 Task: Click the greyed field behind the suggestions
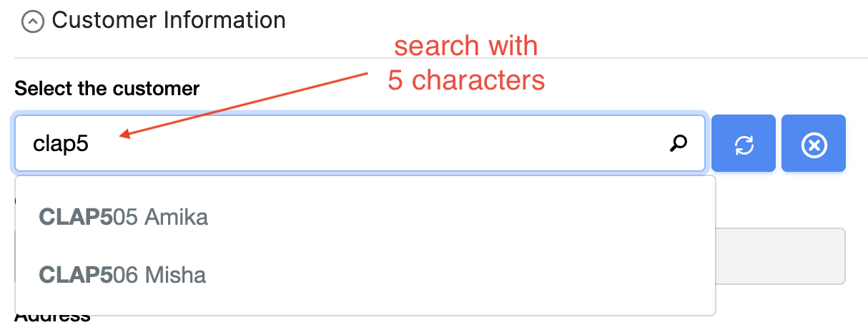point(781,256)
